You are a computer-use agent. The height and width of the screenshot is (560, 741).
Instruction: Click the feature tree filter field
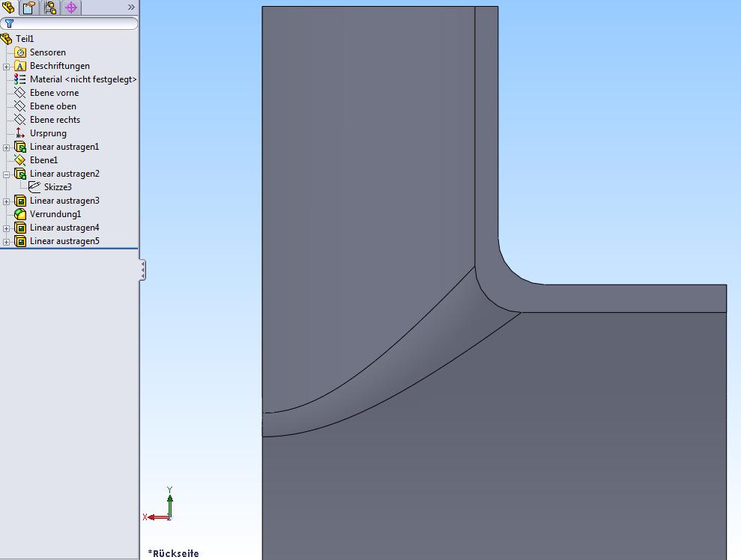69,23
